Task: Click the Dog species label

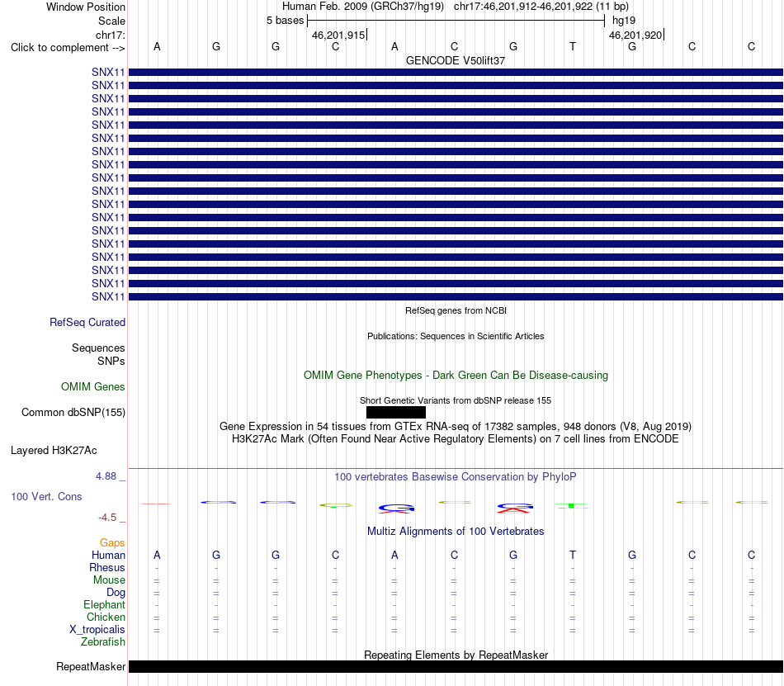Action: [x=116, y=593]
